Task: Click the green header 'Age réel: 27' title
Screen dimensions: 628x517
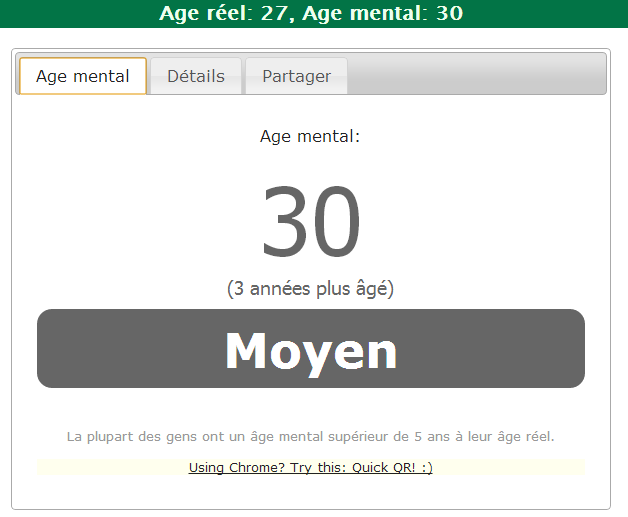Action: pyautogui.click(x=311, y=13)
